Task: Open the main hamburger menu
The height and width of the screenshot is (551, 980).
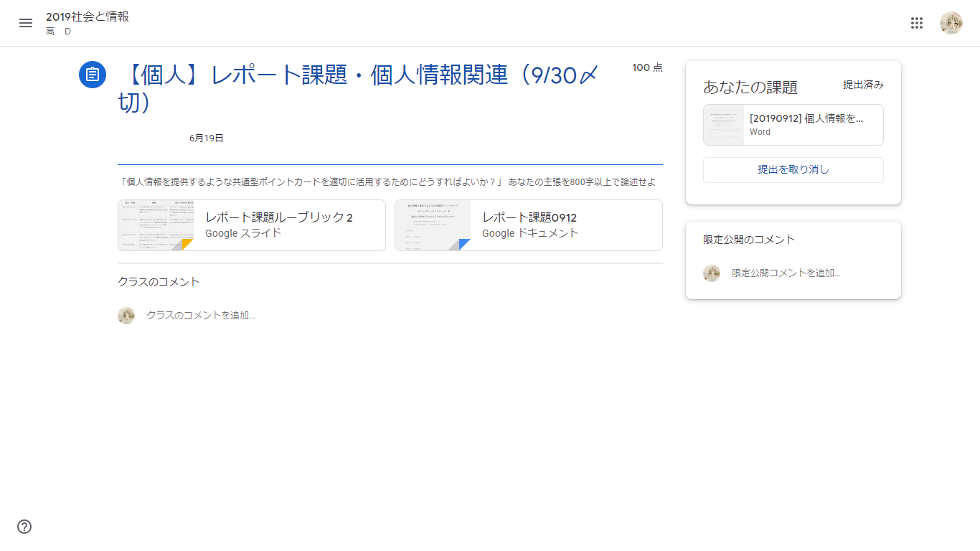Action: point(26,23)
